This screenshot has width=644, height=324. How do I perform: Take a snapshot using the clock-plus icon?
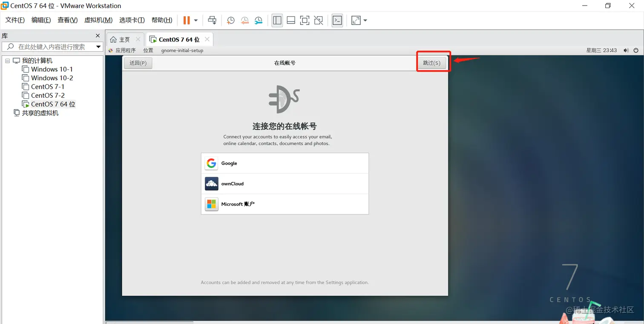tap(230, 20)
